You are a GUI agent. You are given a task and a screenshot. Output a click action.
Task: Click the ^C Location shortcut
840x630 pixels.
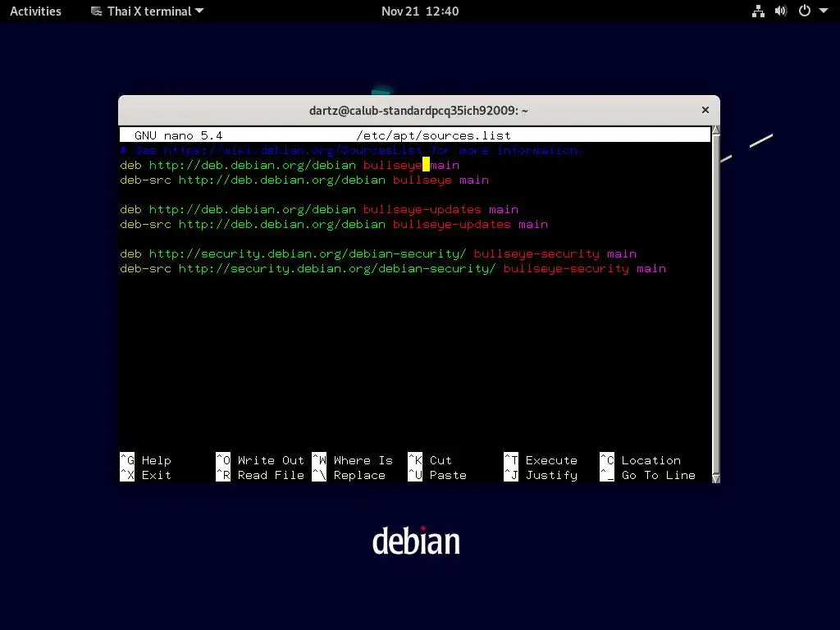click(x=640, y=460)
